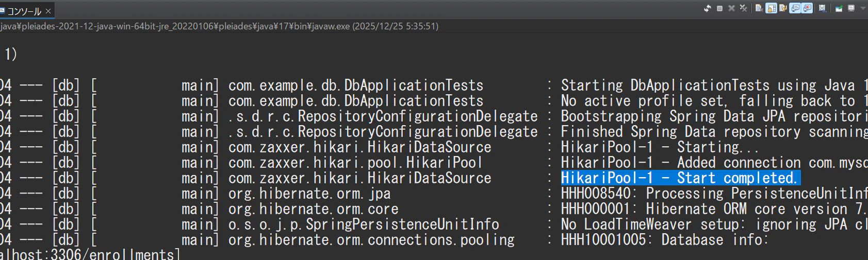
Task: Toggle the Scroll Lock padlock icon
Action: click(771, 8)
